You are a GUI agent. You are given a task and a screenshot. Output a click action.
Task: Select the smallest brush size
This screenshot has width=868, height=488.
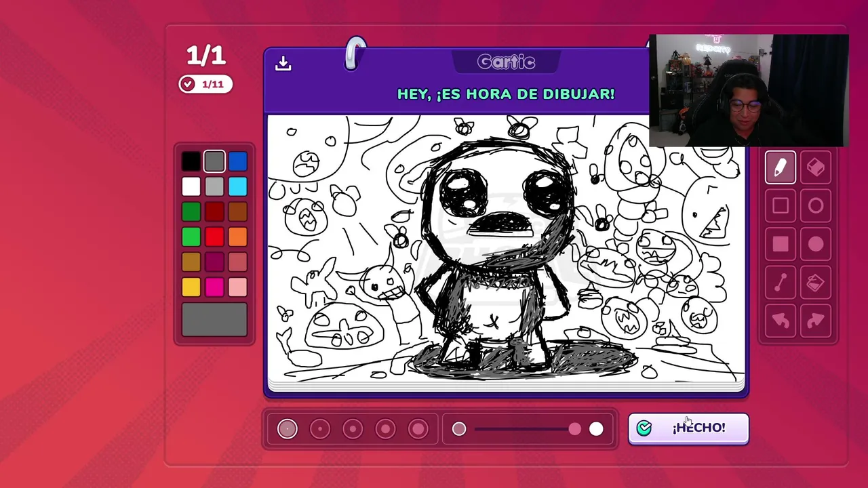[287, 428]
